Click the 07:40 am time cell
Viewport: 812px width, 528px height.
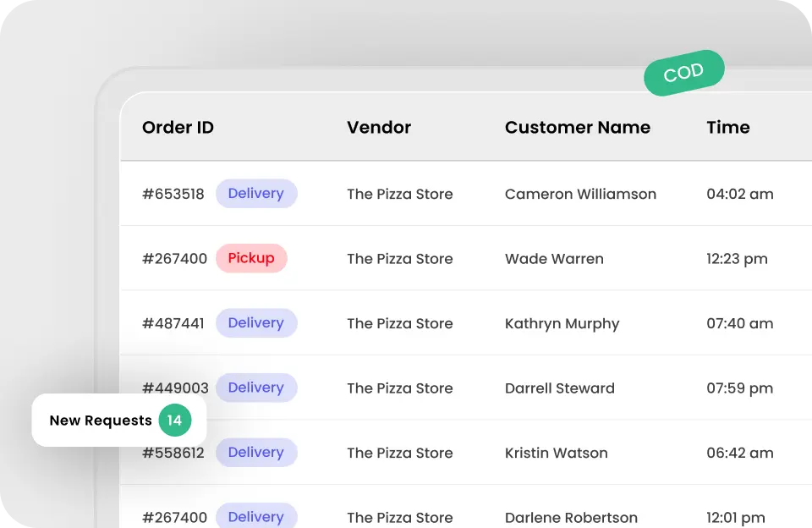[x=740, y=323]
